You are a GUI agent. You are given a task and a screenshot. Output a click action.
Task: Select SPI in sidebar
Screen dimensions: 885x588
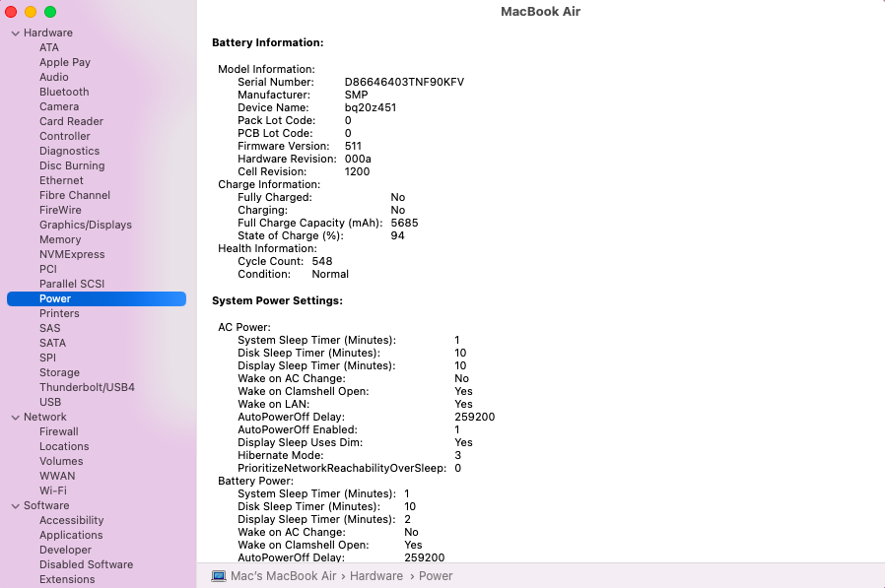pos(47,358)
